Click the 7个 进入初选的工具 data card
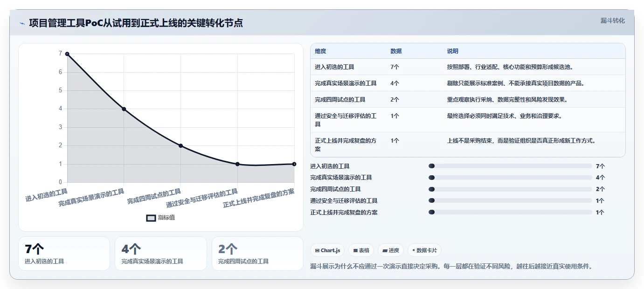This screenshot has width=644, height=289. (x=64, y=254)
